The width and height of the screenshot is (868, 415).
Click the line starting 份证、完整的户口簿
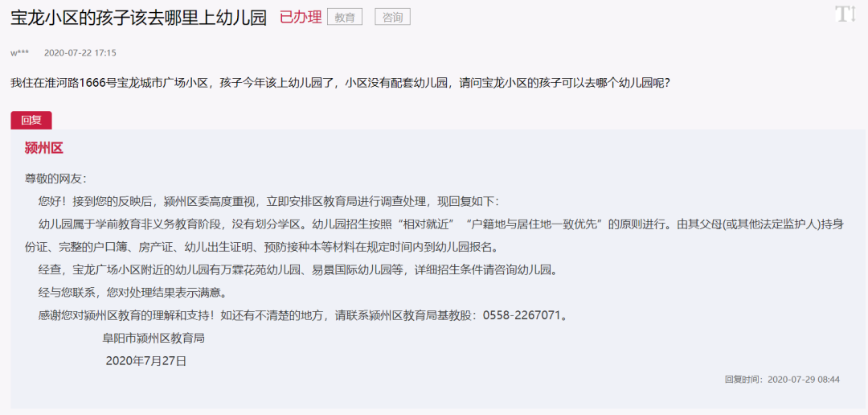click(x=263, y=247)
